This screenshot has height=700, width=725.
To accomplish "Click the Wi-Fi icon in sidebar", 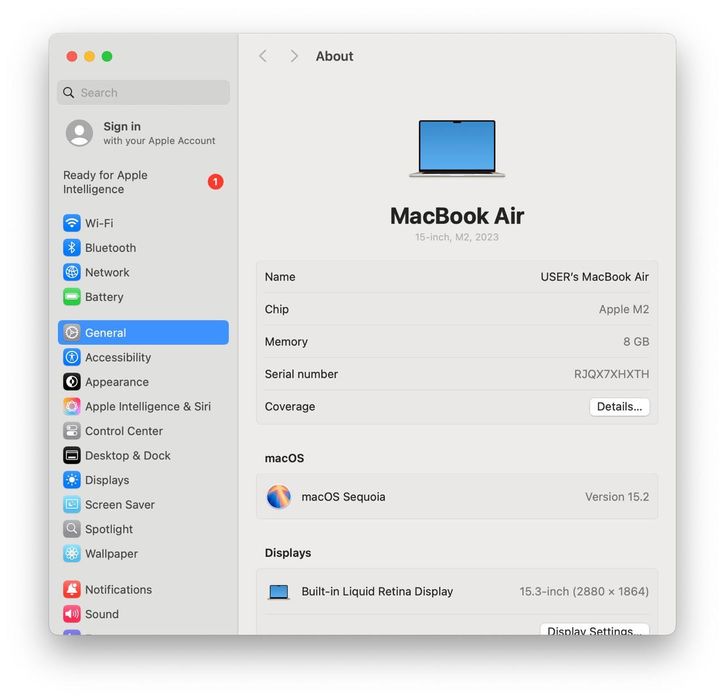I will [72, 223].
